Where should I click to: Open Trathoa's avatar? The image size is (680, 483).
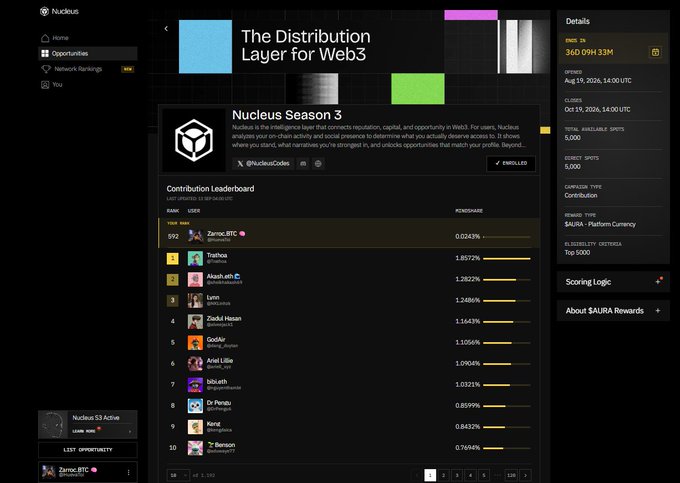(195, 259)
